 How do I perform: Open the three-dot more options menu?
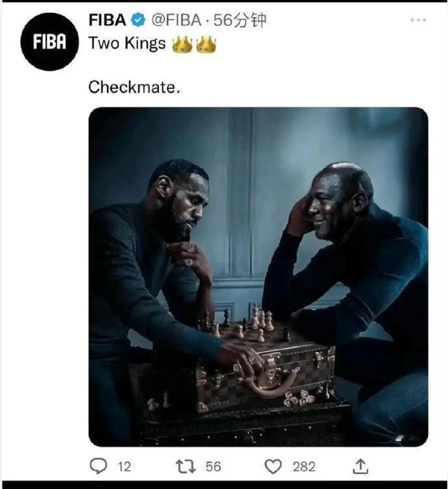point(418,20)
